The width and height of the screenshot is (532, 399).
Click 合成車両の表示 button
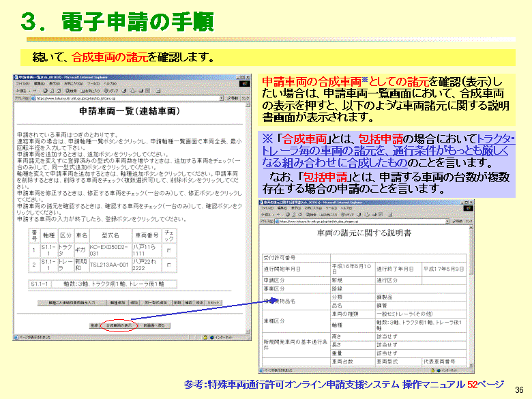(119, 325)
